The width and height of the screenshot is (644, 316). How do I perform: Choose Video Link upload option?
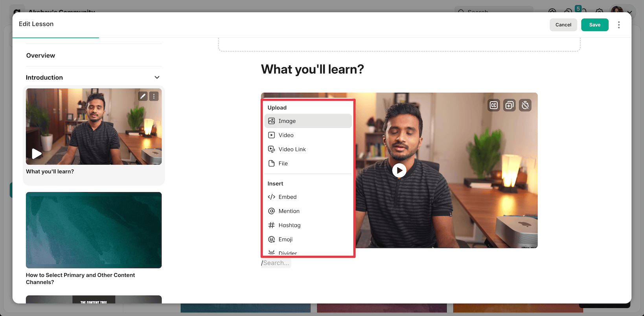[292, 149]
